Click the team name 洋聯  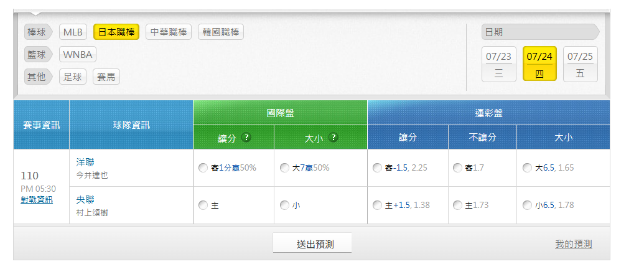tap(85, 162)
